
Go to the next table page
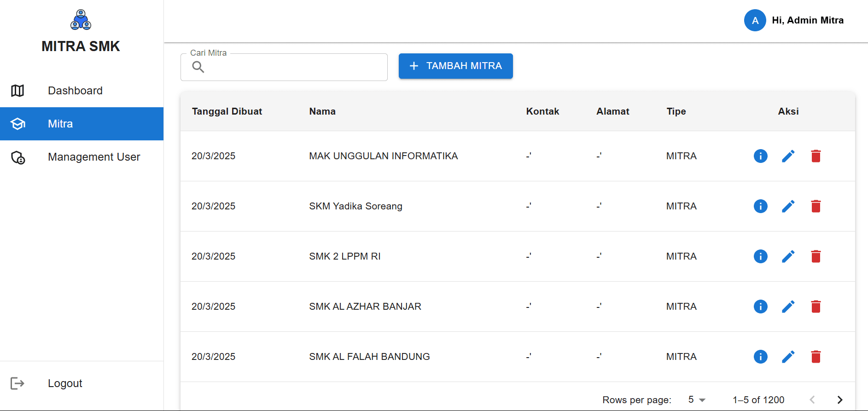(839, 400)
